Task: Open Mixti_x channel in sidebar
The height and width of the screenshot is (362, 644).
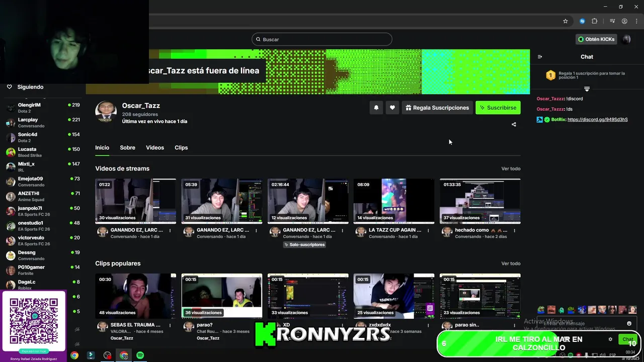Action: 43,167
